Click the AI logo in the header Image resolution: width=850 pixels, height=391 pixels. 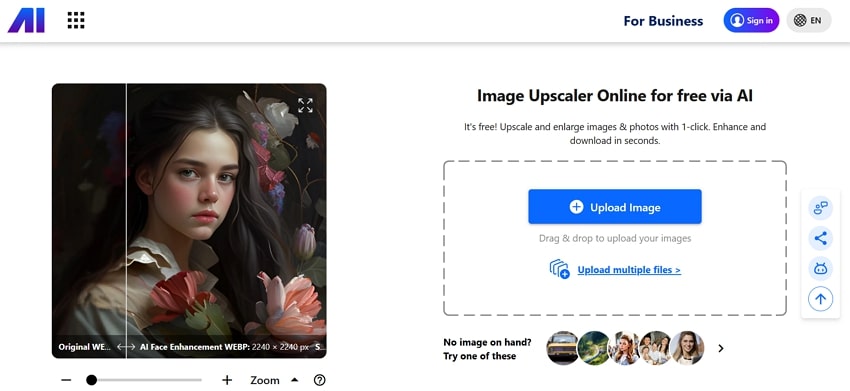point(26,21)
